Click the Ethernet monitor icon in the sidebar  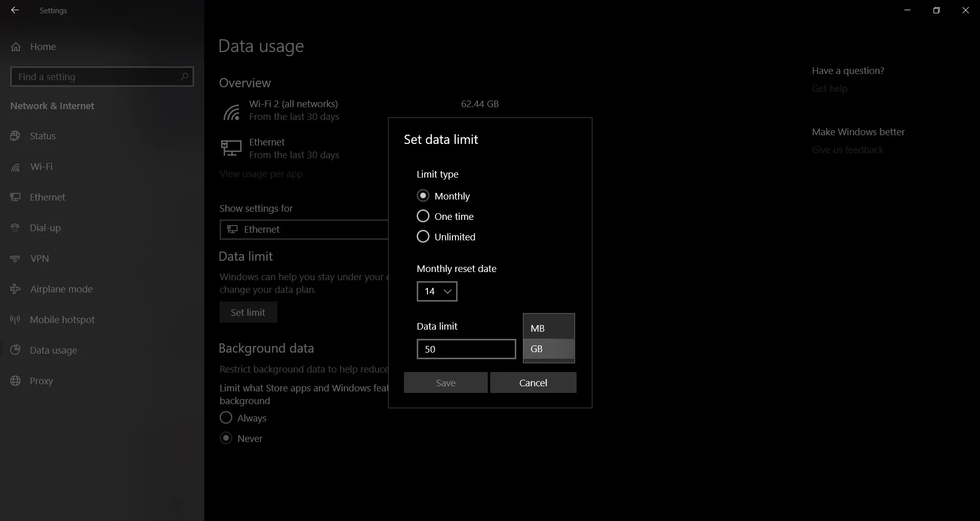[x=15, y=197]
